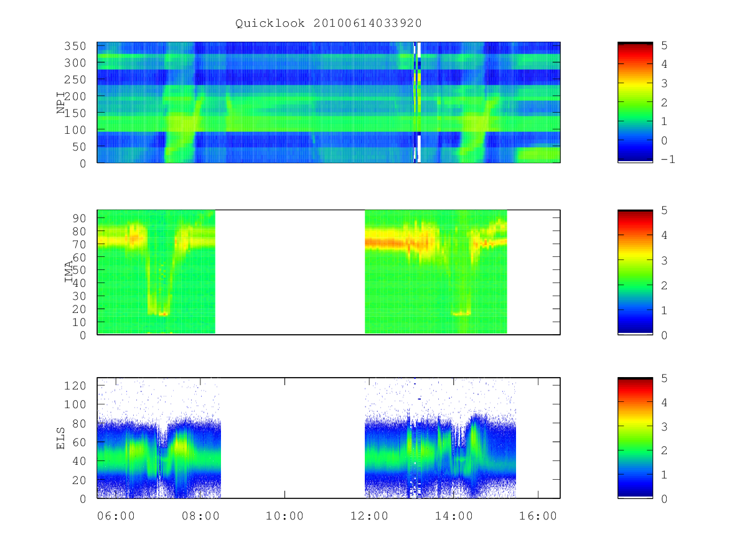The image size is (747, 560).
Task: Click the -1 label on NPI colorbar
Action: (669, 159)
